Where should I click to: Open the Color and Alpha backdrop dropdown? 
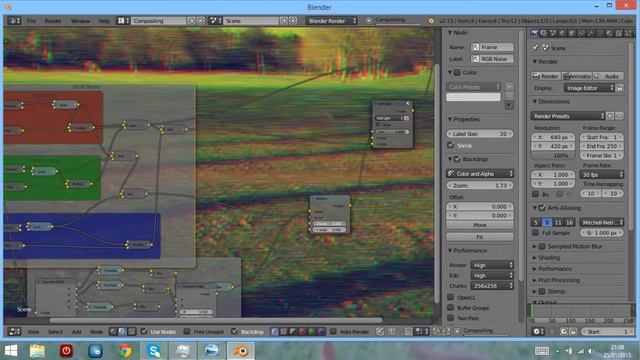tap(480, 173)
